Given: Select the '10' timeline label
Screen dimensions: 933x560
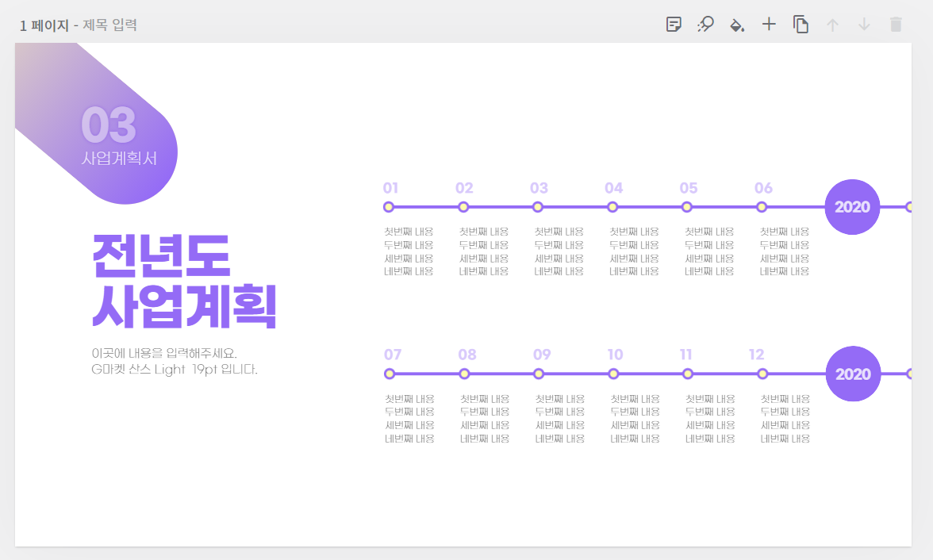Looking at the screenshot, I should coord(616,355).
